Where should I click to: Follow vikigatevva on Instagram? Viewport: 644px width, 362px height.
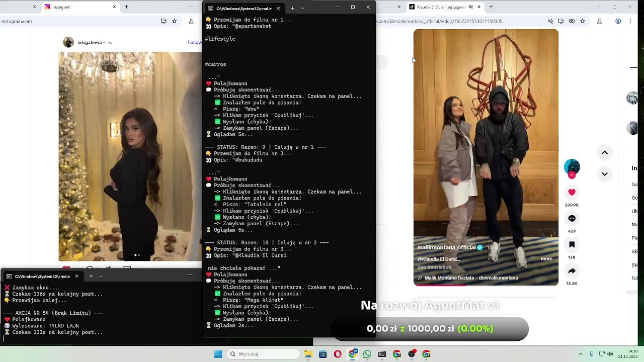[x=195, y=42]
